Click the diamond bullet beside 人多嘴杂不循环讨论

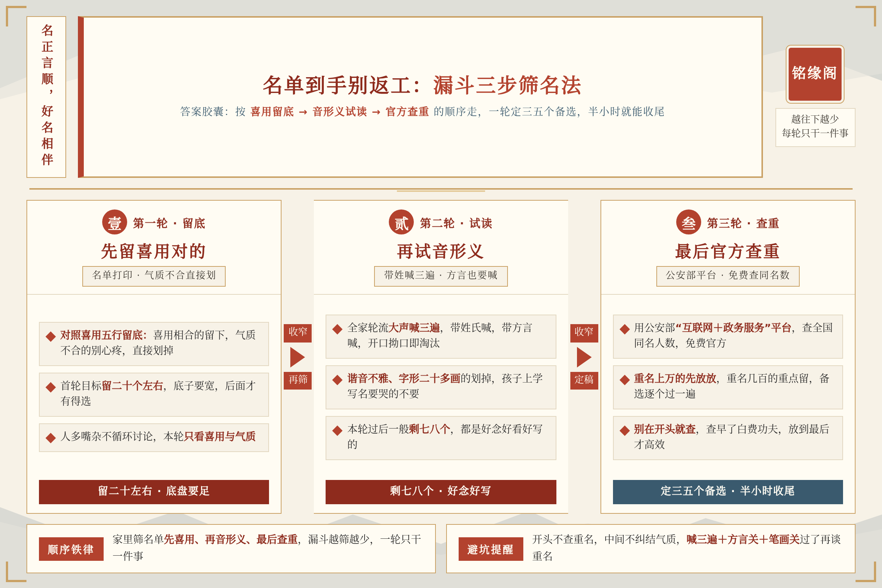click(x=51, y=438)
